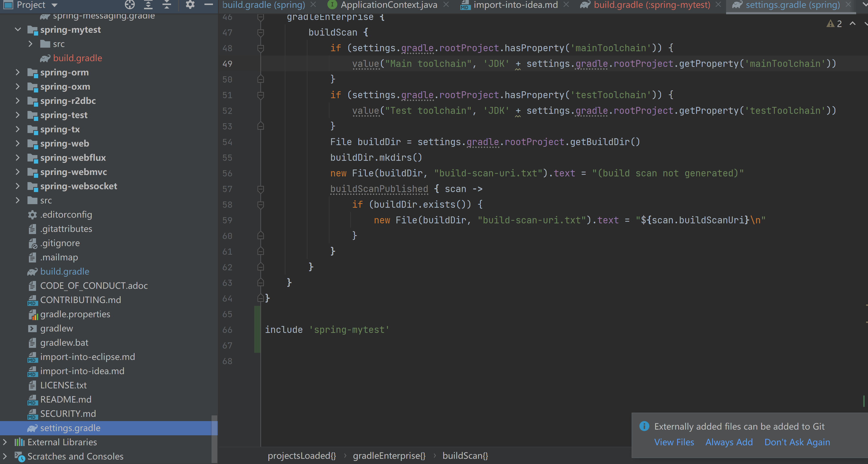The height and width of the screenshot is (464, 868).
Task: Click the Expand All icon in Project toolbar
Action: click(x=148, y=5)
